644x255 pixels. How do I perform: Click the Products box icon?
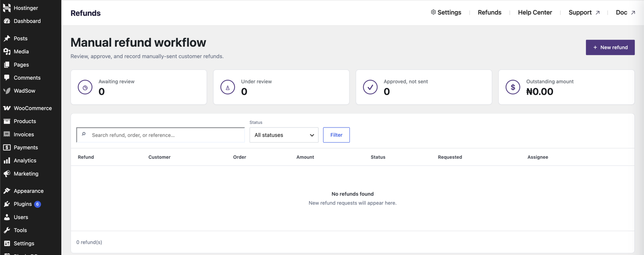point(7,121)
